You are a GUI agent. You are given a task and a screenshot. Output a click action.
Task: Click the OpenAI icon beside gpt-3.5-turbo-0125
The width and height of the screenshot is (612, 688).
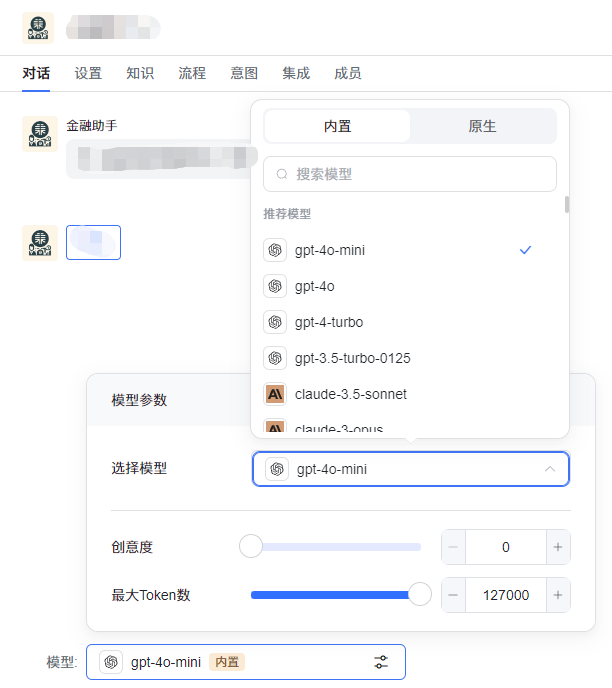point(275,358)
